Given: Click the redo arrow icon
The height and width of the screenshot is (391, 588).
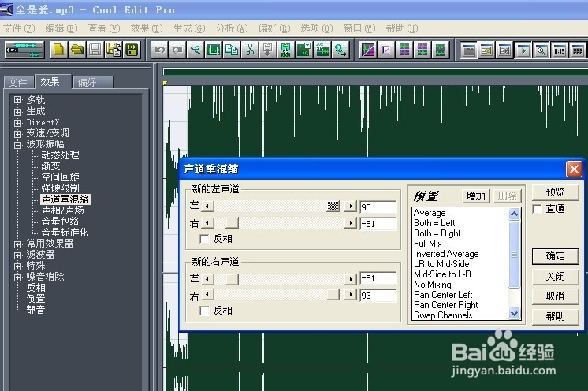Looking at the screenshot, I should pyautogui.click(x=177, y=50).
